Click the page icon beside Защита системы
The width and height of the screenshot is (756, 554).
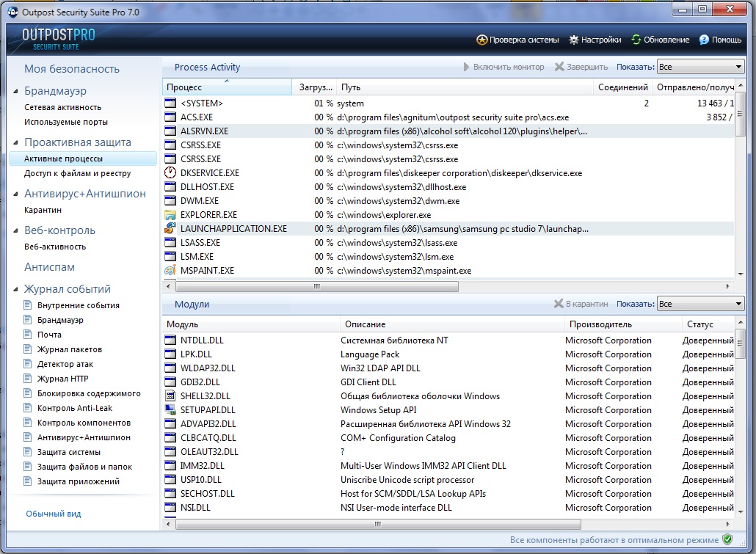[x=28, y=452]
